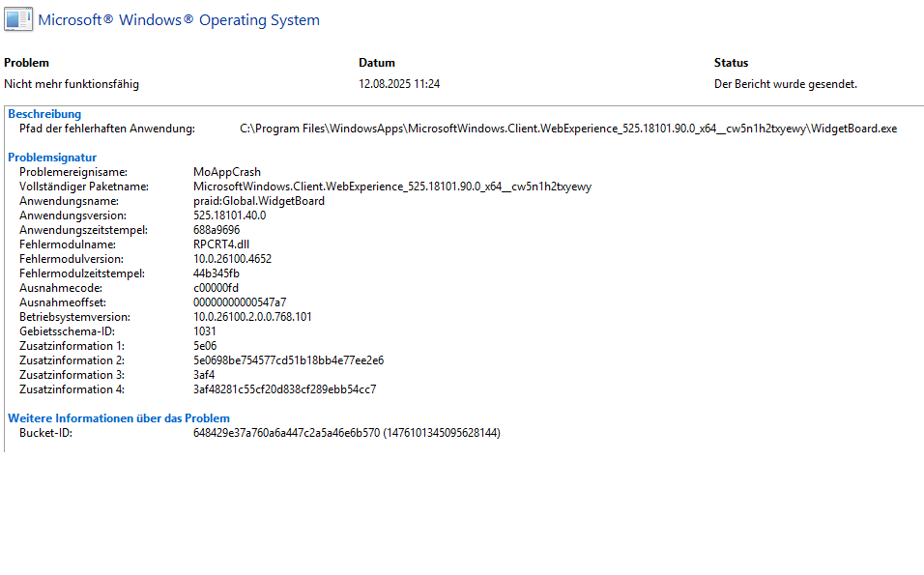Viewport: 924px width, 575px height.
Task: Click the report icon beside Microsoft Windows title
Action: click(x=18, y=19)
